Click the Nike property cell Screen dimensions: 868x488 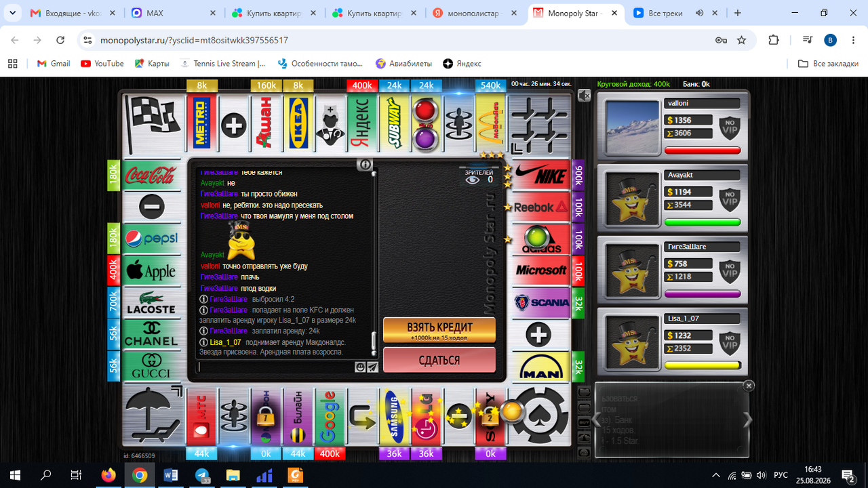pos(541,176)
